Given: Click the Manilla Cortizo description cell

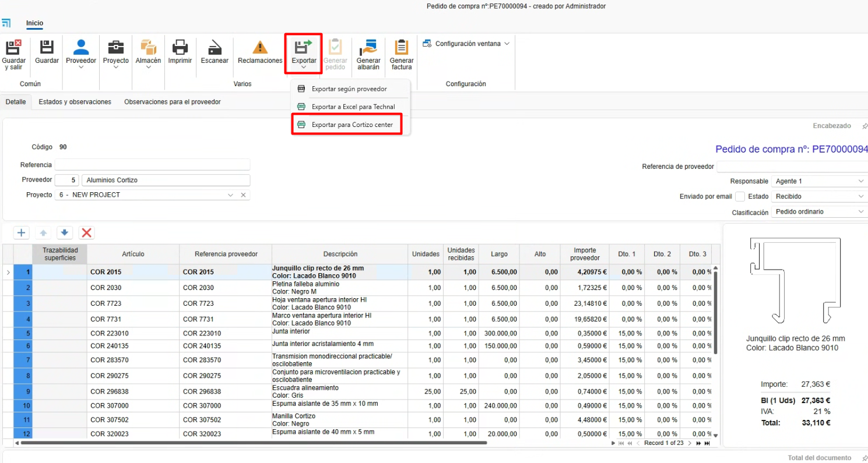Looking at the screenshot, I should (340, 420).
